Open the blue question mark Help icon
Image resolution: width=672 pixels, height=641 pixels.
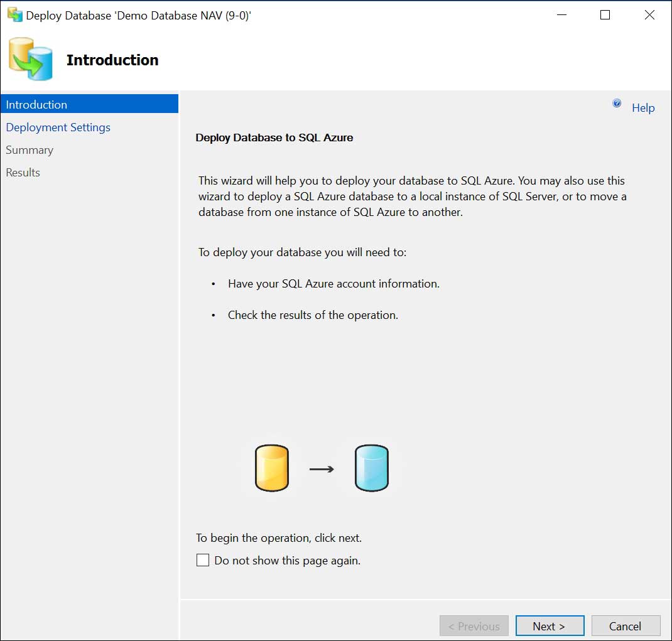(x=616, y=103)
